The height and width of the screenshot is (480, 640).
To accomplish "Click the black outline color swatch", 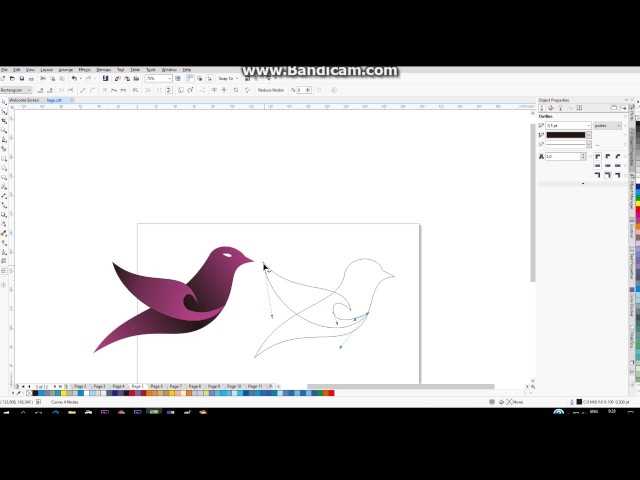I will point(566,135).
